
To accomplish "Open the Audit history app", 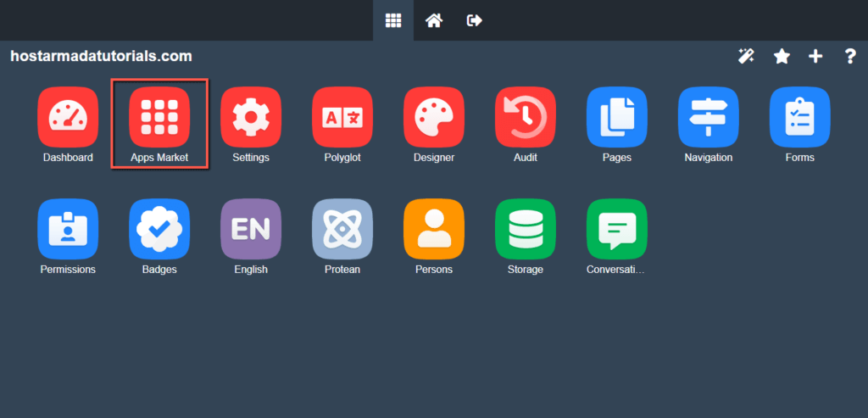I will 526,117.
